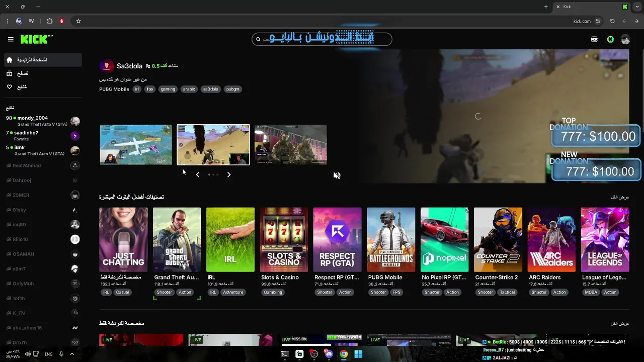Open PUBG Mobile Battlegrounds category card
The width and height of the screenshot is (644, 362).
coord(391,240)
